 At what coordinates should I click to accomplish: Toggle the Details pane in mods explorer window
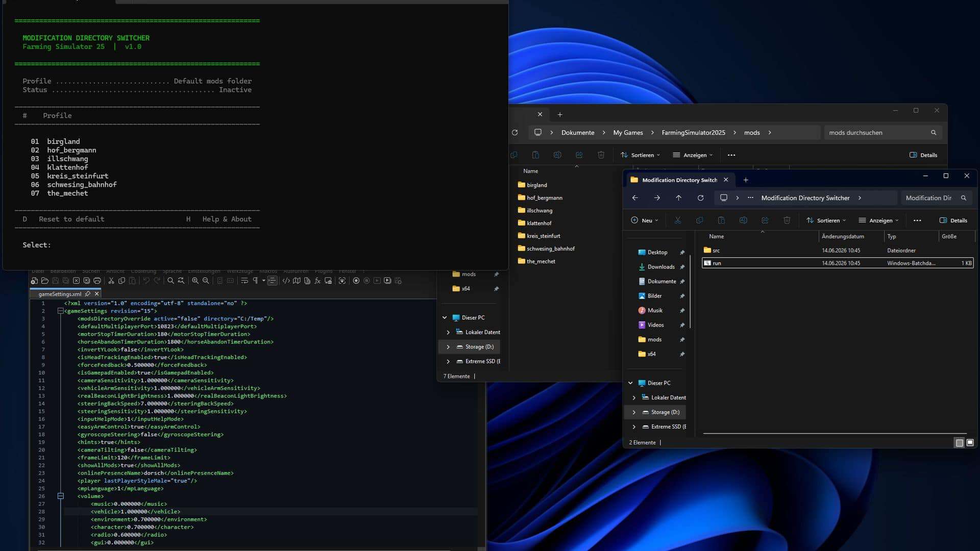(x=923, y=155)
